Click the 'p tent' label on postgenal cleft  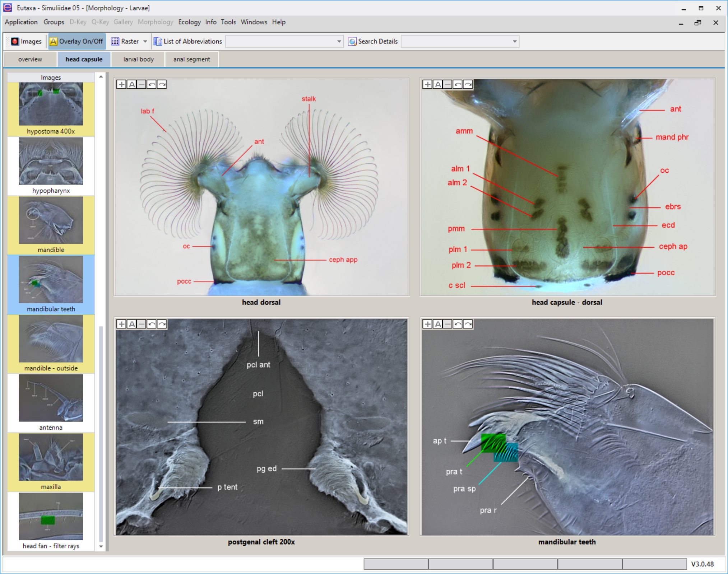pos(227,487)
